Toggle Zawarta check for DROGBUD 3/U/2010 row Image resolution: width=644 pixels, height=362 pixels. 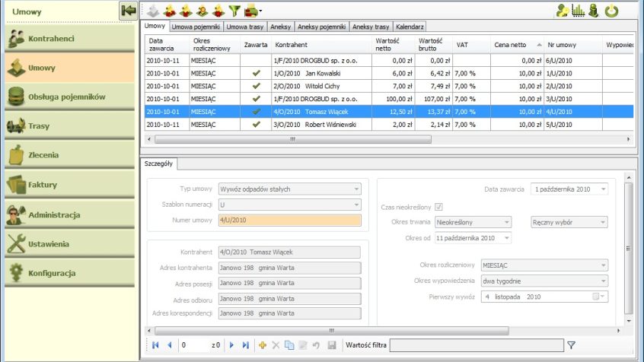(x=257, y=99)
